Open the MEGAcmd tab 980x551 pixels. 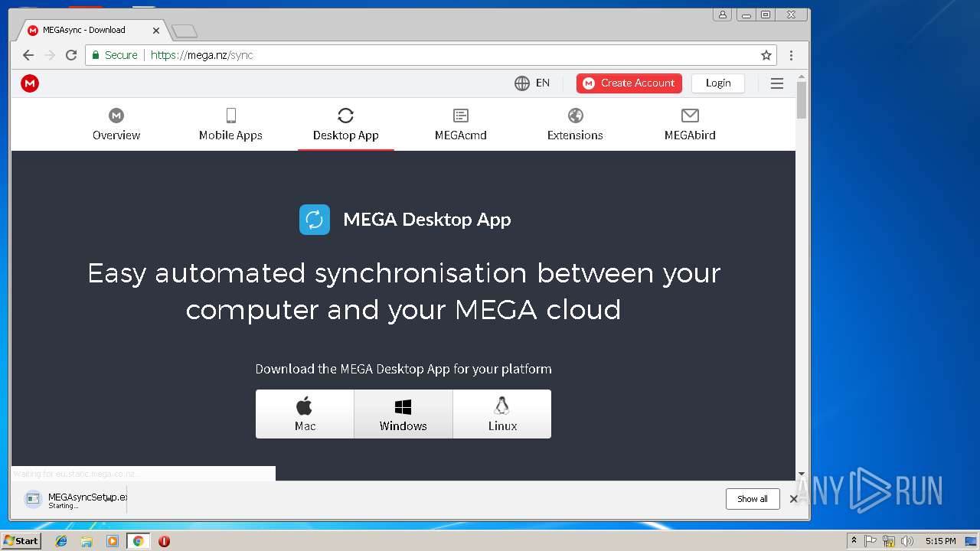point(461,125)
